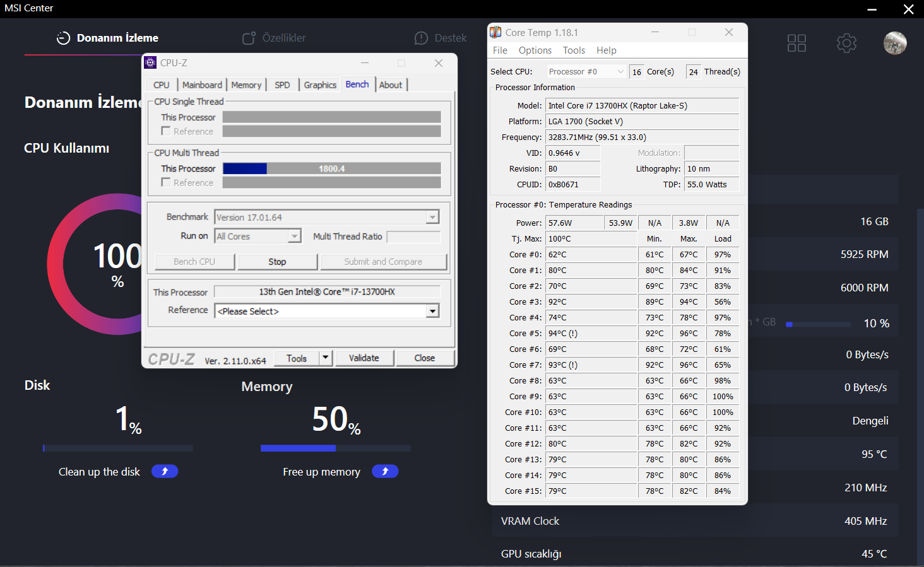Click the Multi Thread Ratio field
Viewport: 924px width, 567px height.
(413, 237)
